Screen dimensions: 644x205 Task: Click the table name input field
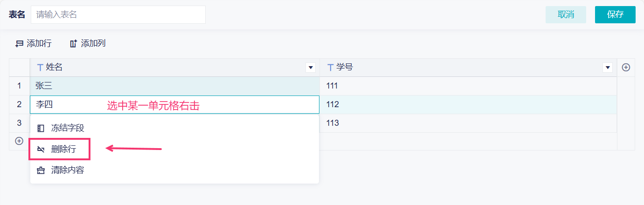(x=118, y=14)
